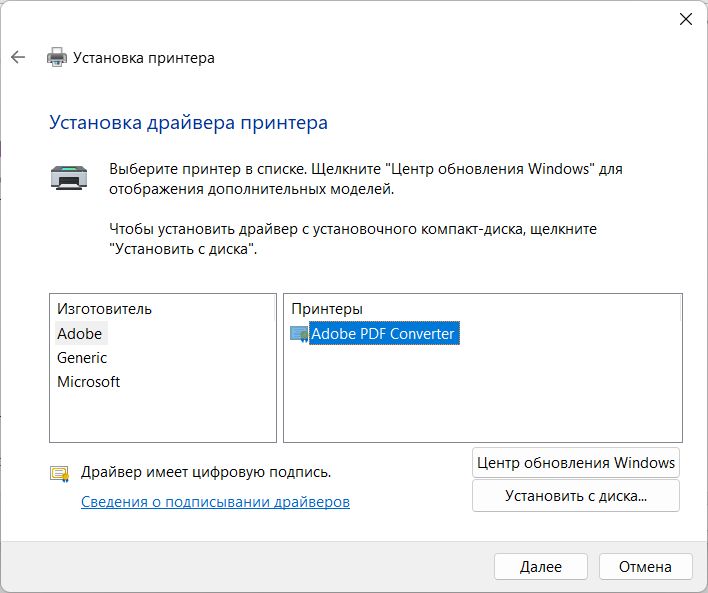Click the Драйвер имеет цифровую подпись text
708x593 pixels.
coord(206,472)
